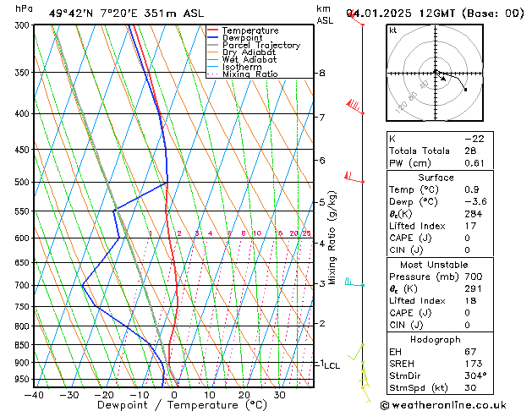The height and width of the screenshot is (411, 532).
Task: Click the surface theta-e value 284
Action: point(474,214)
